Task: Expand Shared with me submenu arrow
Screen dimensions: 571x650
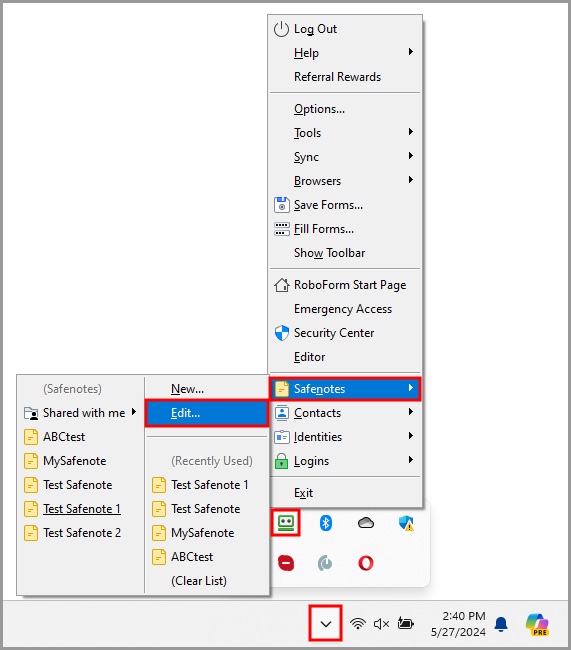Action: point(134,412)
